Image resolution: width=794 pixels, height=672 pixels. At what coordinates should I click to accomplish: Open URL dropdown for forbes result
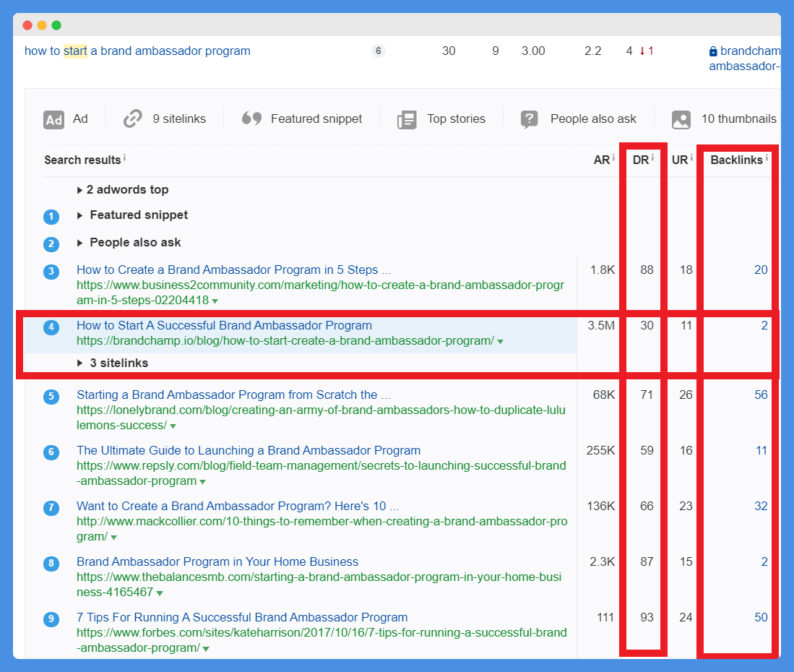click(206, 649)
